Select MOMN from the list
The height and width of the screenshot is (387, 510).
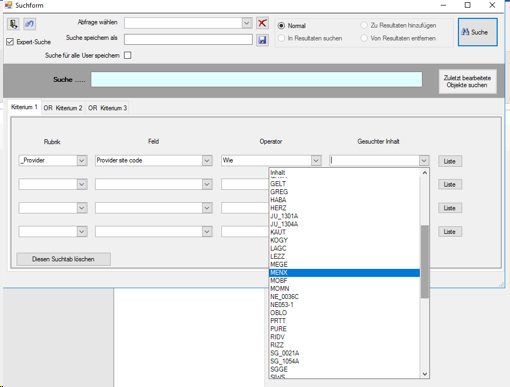pos(344,289)
